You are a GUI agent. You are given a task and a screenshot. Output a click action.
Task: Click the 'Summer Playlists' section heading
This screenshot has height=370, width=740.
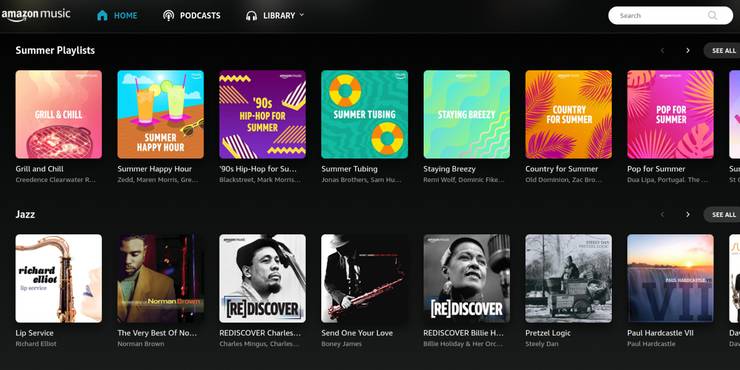(x=55, y=50)
